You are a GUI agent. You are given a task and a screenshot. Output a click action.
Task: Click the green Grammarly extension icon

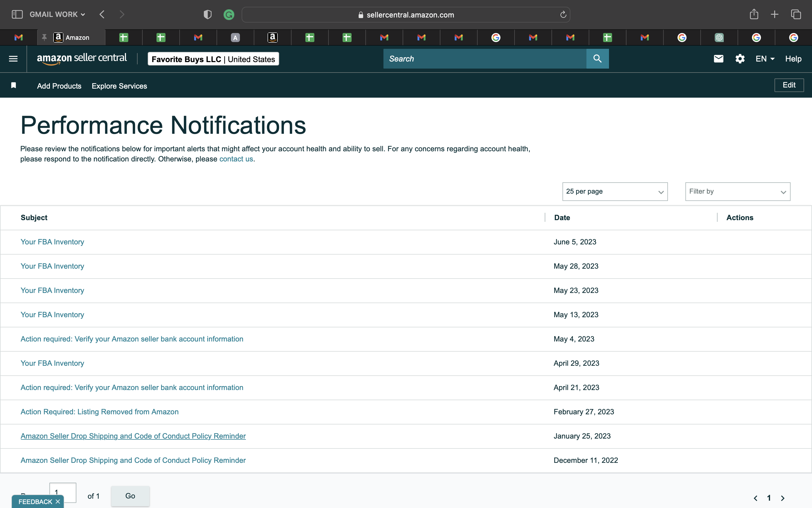[229, 14]
